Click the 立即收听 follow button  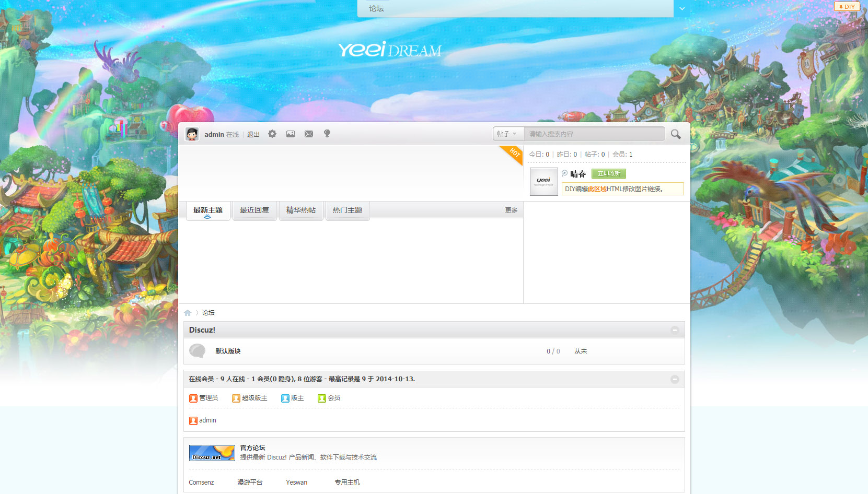(609, 173)
